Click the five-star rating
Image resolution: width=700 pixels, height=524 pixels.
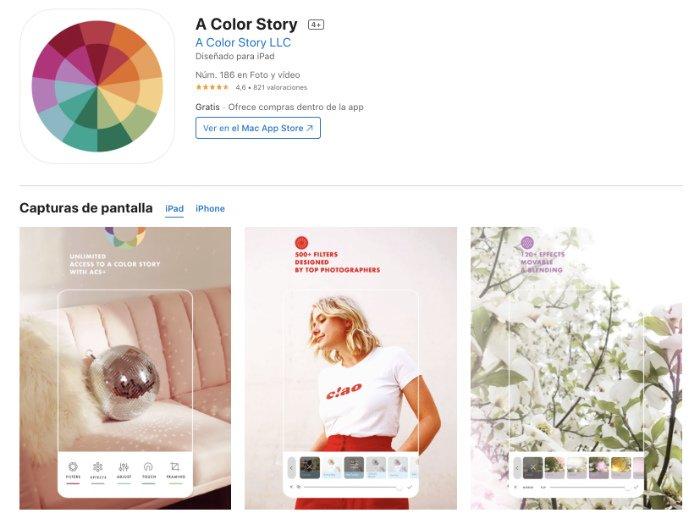click(212, 87)
